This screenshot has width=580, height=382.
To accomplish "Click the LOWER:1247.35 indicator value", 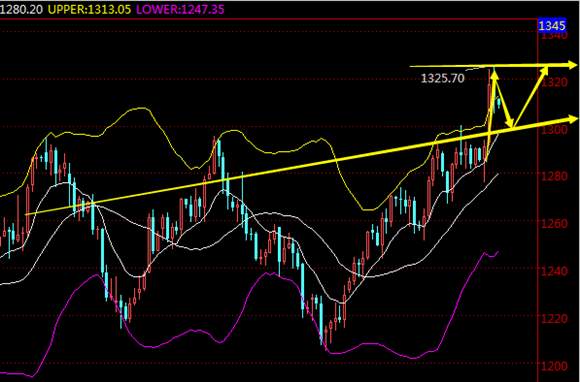I will pos(180,9).
